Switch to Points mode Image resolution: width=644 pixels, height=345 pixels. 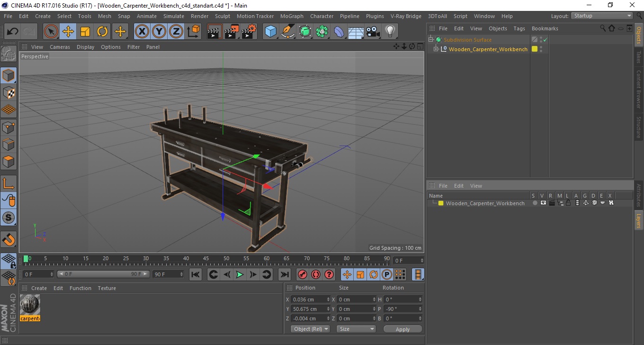pyautogui.click(x=9, y=127)
